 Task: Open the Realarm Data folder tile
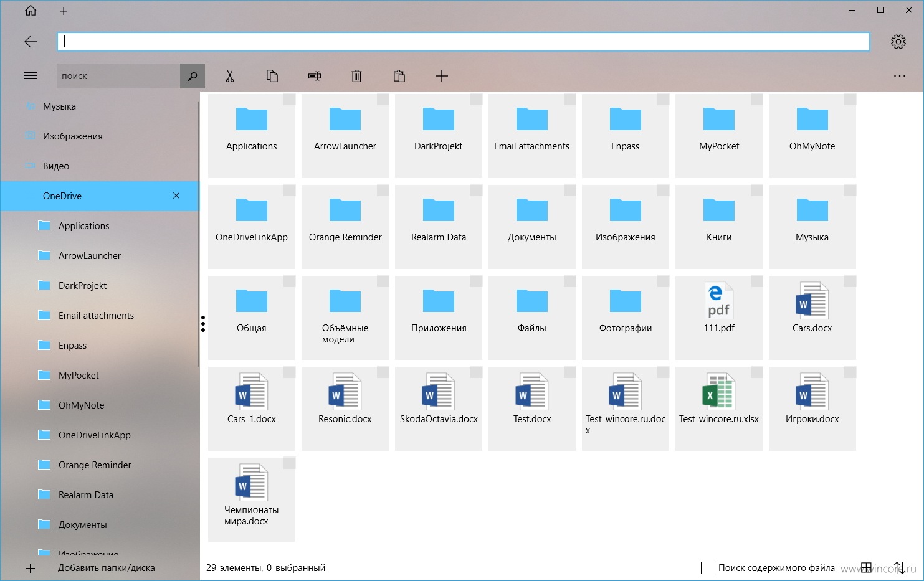coord(439,226)
